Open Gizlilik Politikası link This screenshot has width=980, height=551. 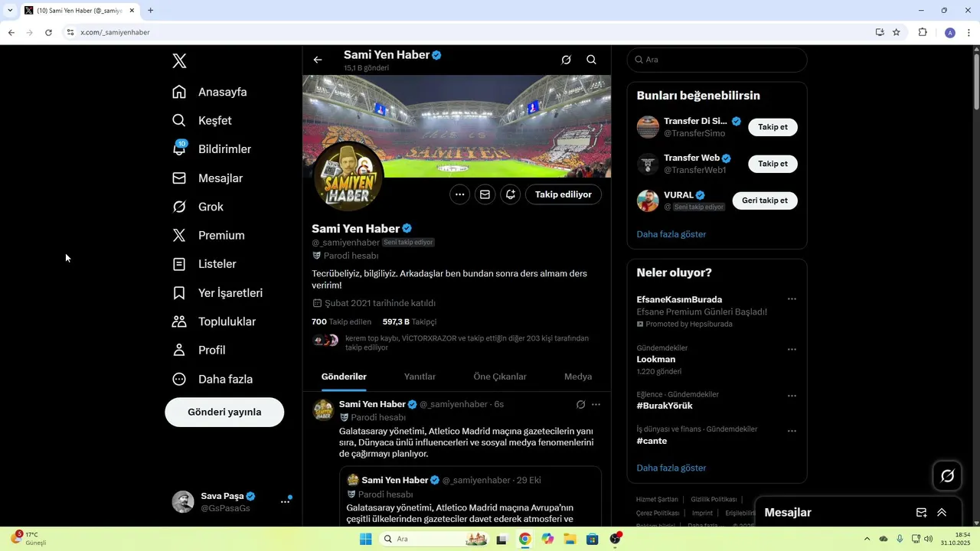point(714,500)
